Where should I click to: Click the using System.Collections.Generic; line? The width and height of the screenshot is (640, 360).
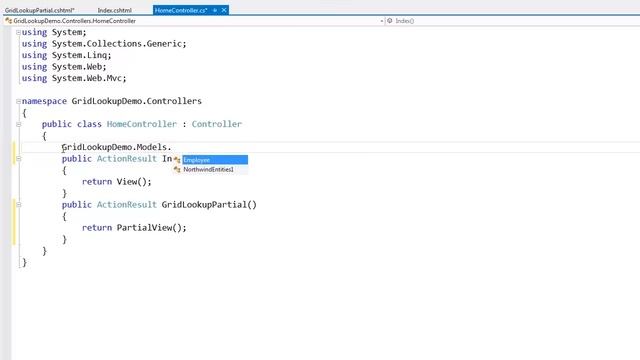coord(104,44)
